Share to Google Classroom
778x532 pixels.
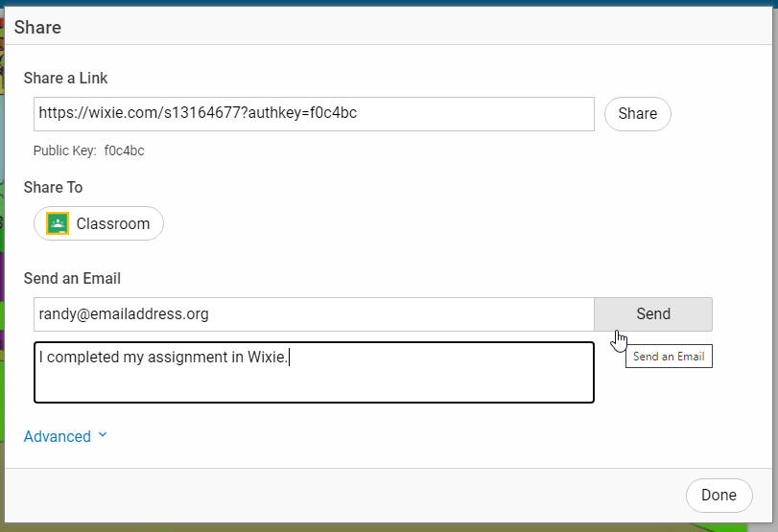tap(99, 223)
